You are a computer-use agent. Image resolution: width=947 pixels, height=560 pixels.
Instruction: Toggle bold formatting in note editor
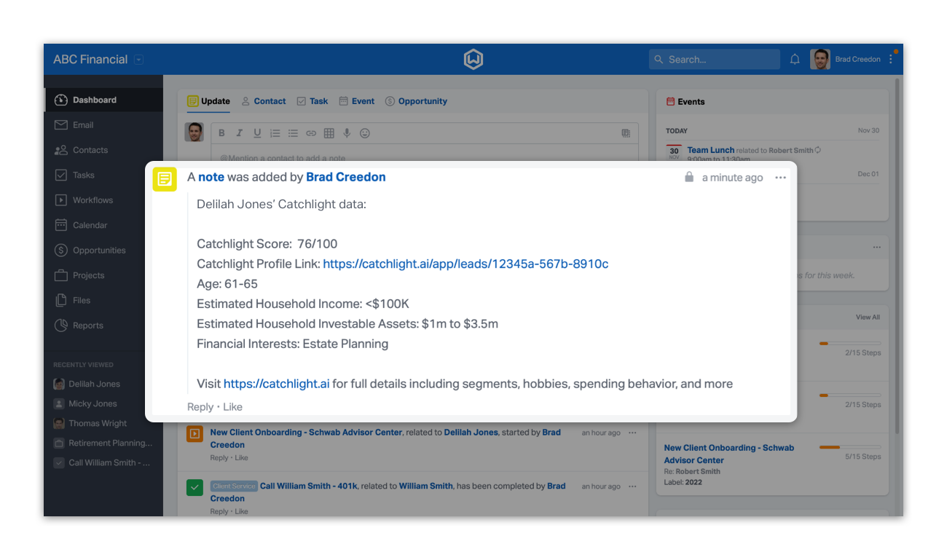coord(222,133)
